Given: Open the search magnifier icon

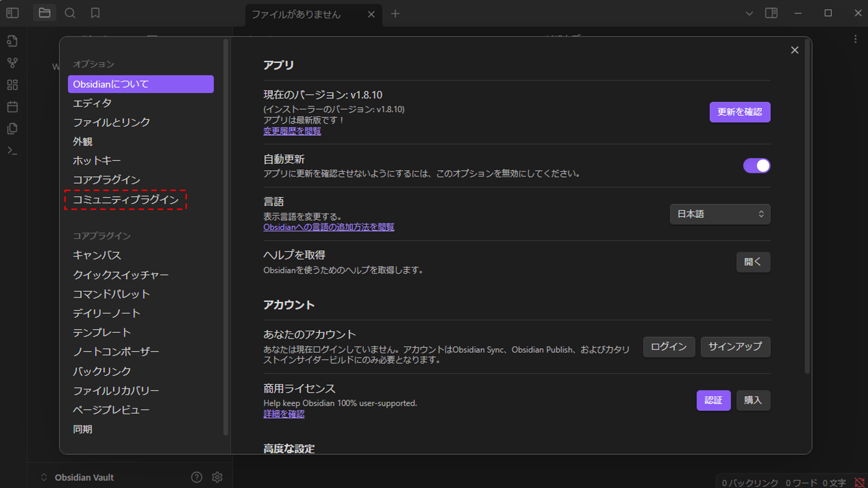Looking at the screenshot, I should pyautogui.click(x=70, y=13).
